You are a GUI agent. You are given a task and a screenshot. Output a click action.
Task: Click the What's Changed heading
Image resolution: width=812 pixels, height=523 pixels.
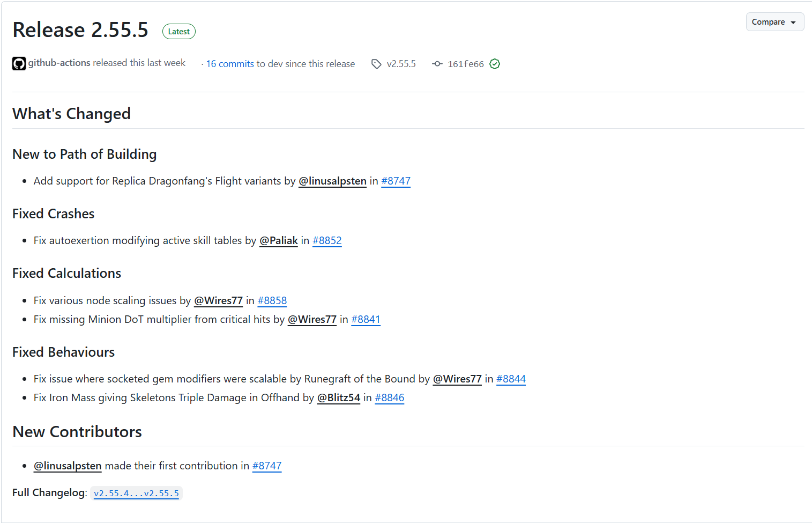point(71,114)
